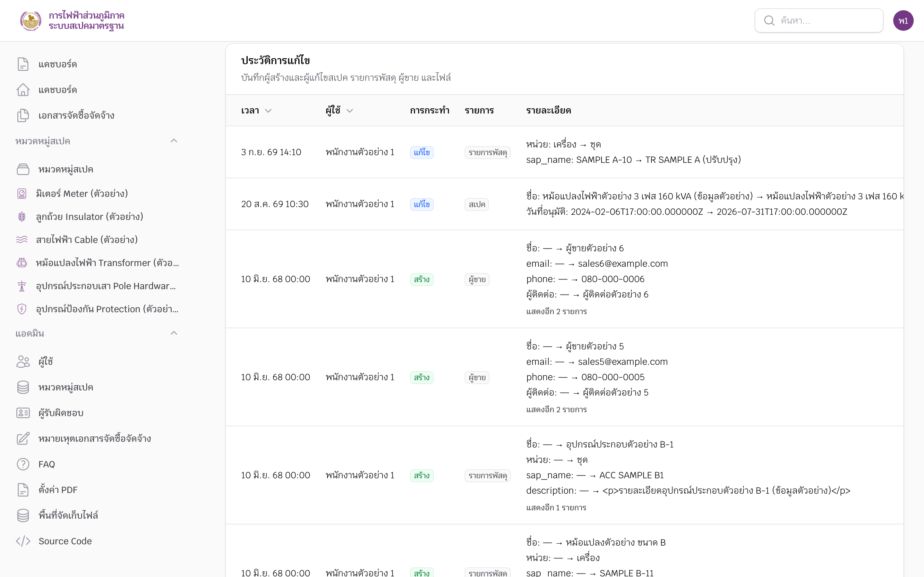Select the Meter category icon
Viewport: 924px width, 577px height.
point(22,194)
